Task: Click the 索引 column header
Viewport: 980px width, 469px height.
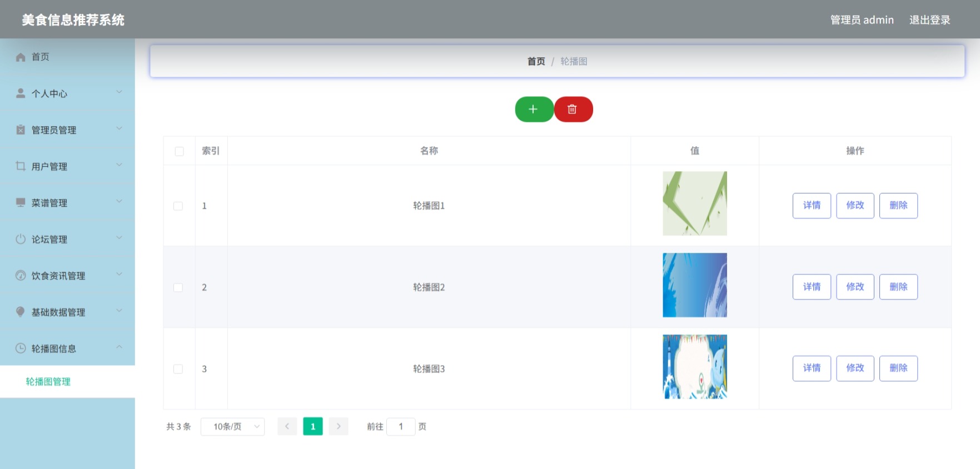Action: 211,151
